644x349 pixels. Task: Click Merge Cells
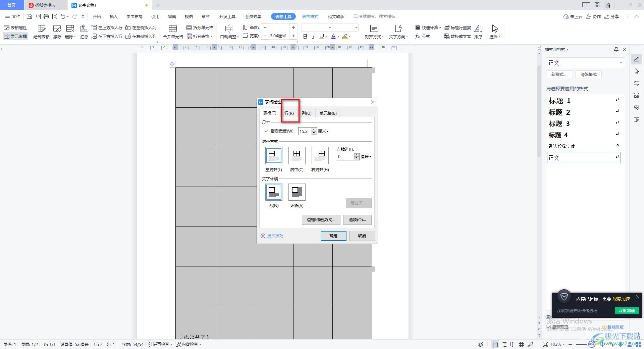[x=173, y=32]
